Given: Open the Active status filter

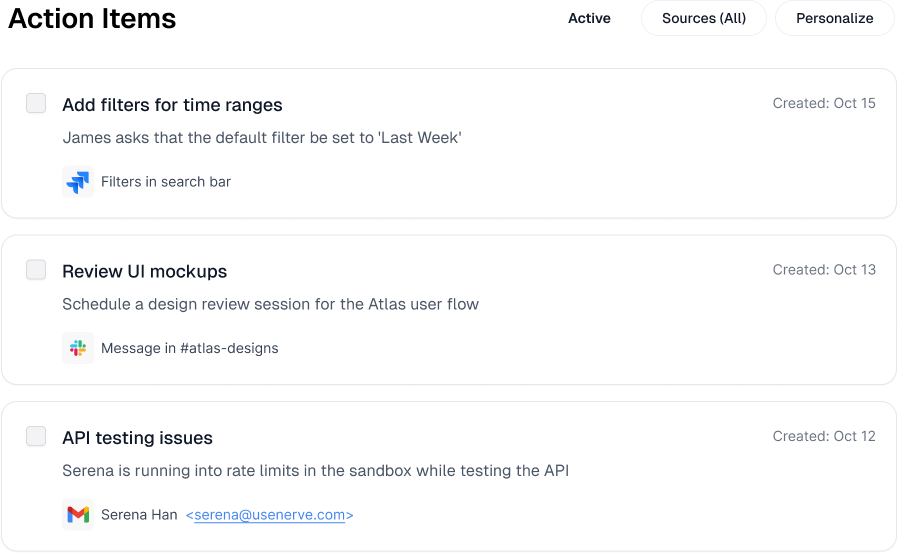Looking at the screenshot, I should [x=589, y=18].
